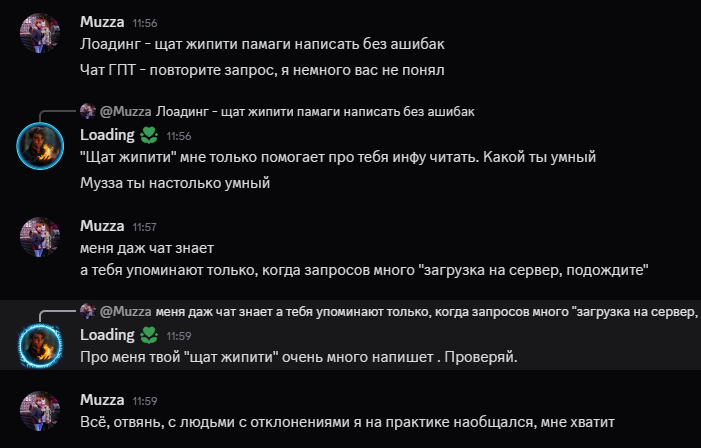701x448 pixels.
Task: Click small avatar in second reply preview
Action: (87, 311)
